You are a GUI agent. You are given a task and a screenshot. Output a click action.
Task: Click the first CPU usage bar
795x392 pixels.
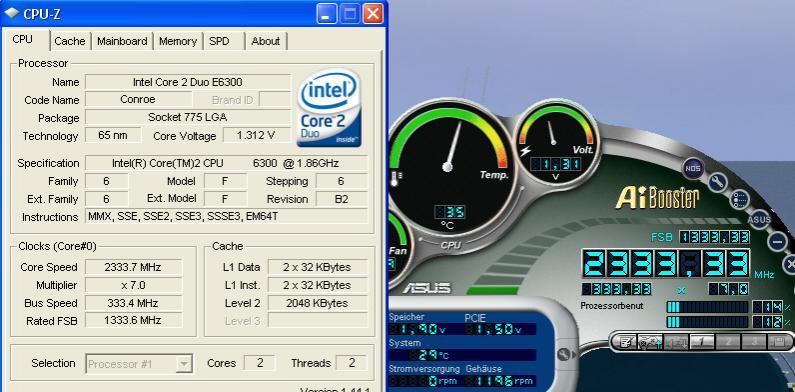click(x=707, y=307)
